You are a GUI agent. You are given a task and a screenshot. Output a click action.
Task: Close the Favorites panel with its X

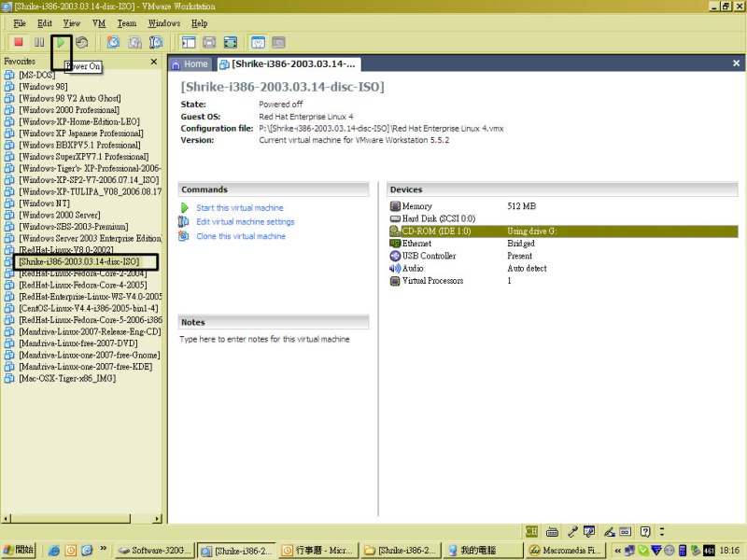pyautogui.click(x=154, y=62)
